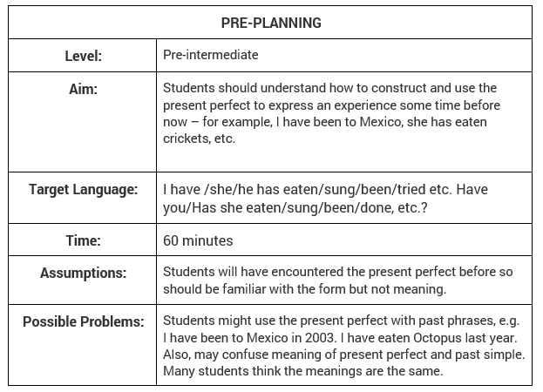Select the Assumptions row label
543x392 pixels.
pos(84,274)
